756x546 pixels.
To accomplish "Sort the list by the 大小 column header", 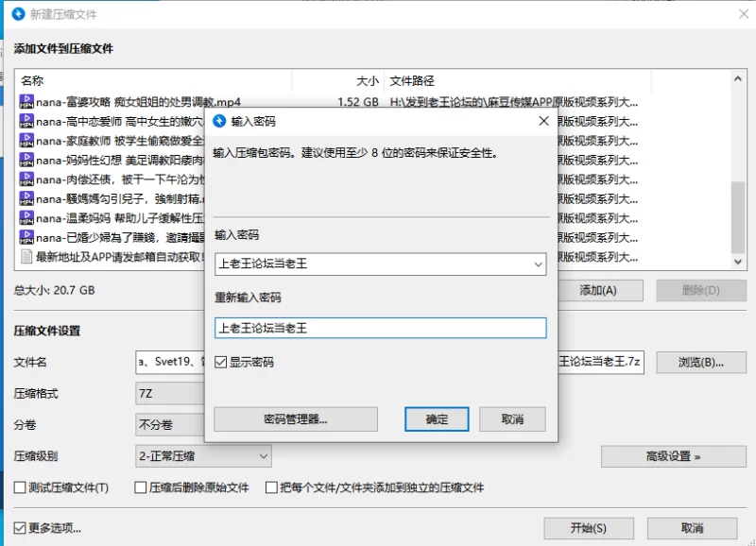I will pos(338,81).
